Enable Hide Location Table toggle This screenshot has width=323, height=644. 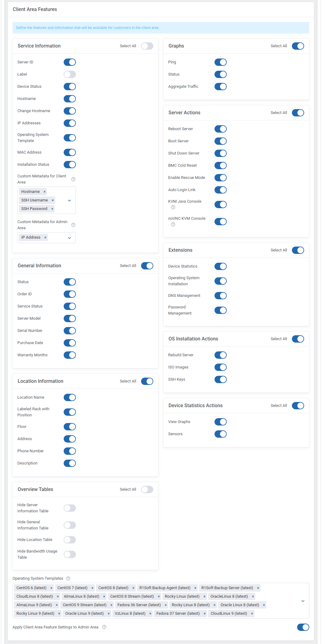[x=70, y=540]
